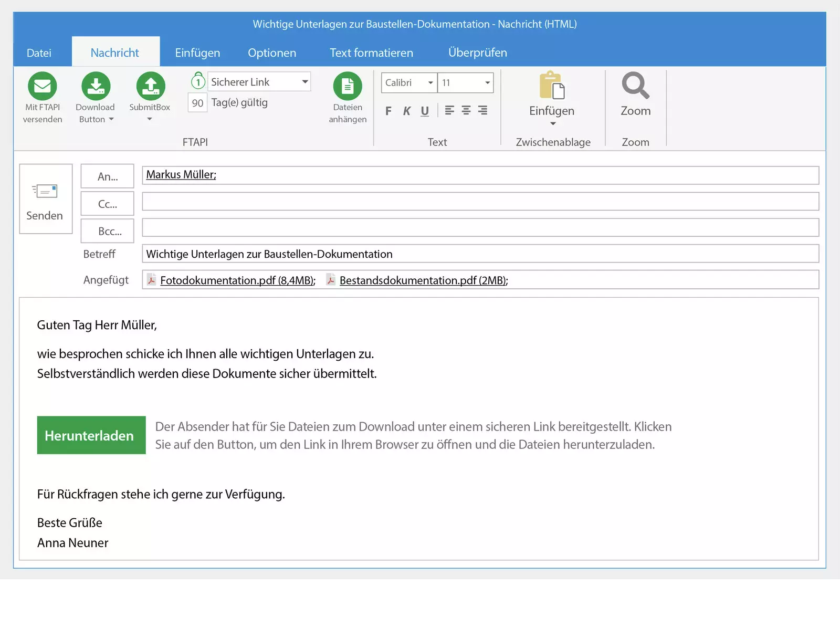The image size is (840, 618).
Task: Open the Sicherer Link dropdown
Action: click(x=304, y=82)
